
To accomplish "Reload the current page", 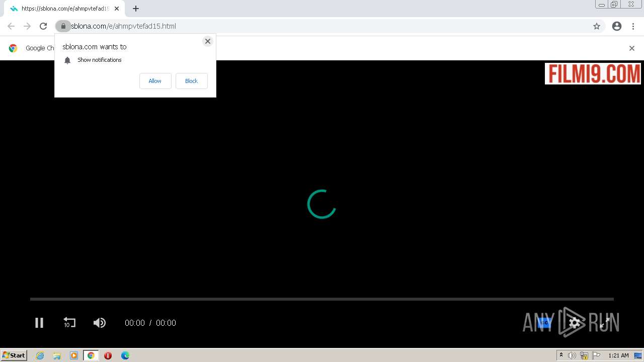I will pos(43,26).
